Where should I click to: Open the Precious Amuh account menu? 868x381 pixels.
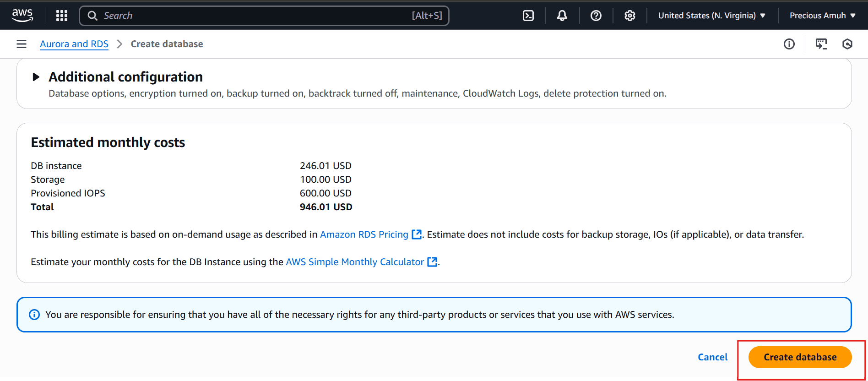[823, 16]
